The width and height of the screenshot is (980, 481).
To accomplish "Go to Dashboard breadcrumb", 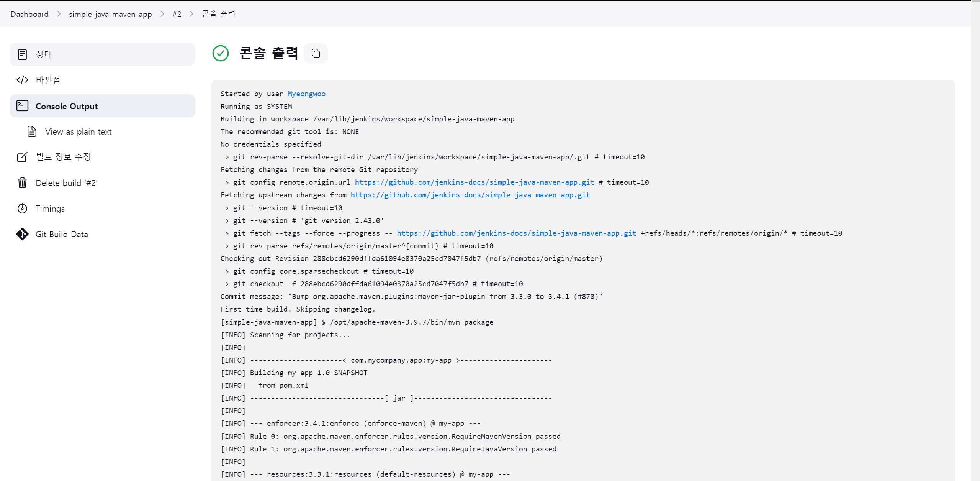I will tap(29, 14).
